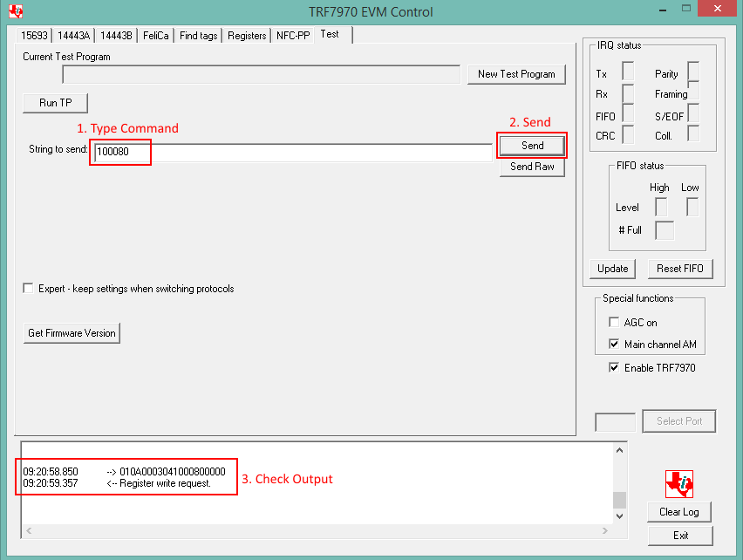Click the TI logo in title bar
Screen dimensions: 743x560
tap(16, 10)
